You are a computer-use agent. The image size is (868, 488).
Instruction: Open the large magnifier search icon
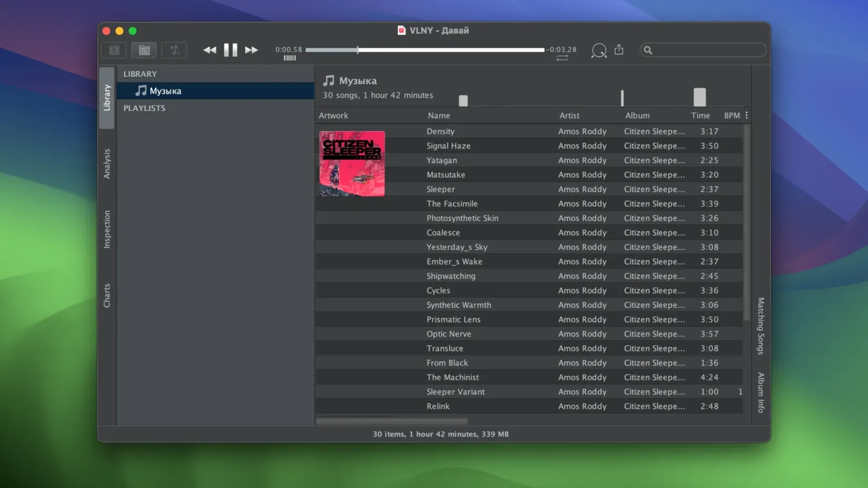point(599,50)
